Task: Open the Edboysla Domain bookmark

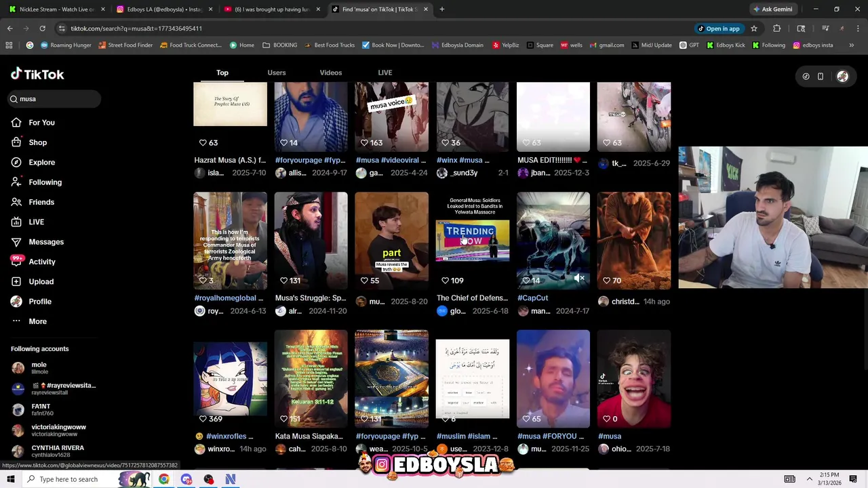Action: (457, 45)
